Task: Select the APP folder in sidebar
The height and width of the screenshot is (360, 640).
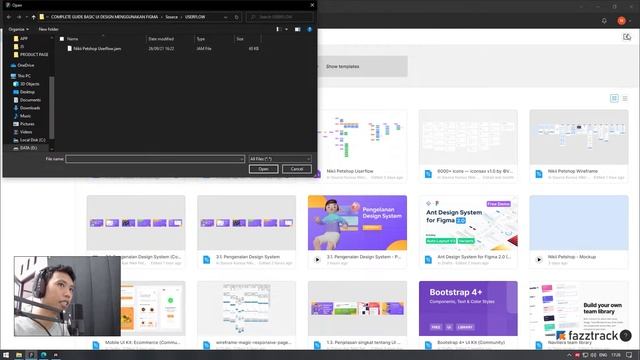Action: point(24,39)
